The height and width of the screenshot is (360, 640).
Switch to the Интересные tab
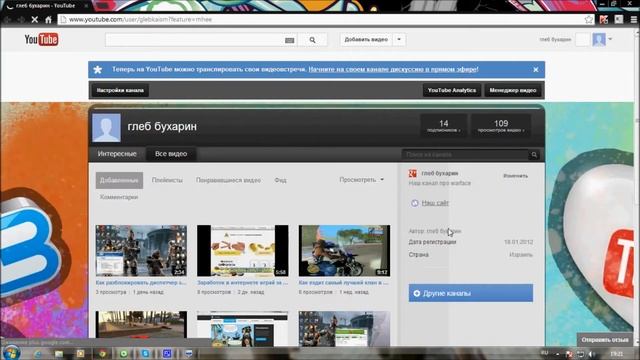(x=117, y=154)
